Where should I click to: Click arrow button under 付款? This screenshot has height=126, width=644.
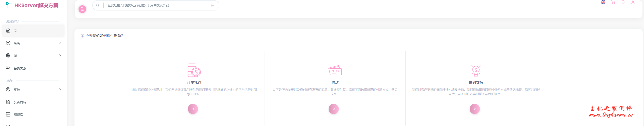point(333,109)
